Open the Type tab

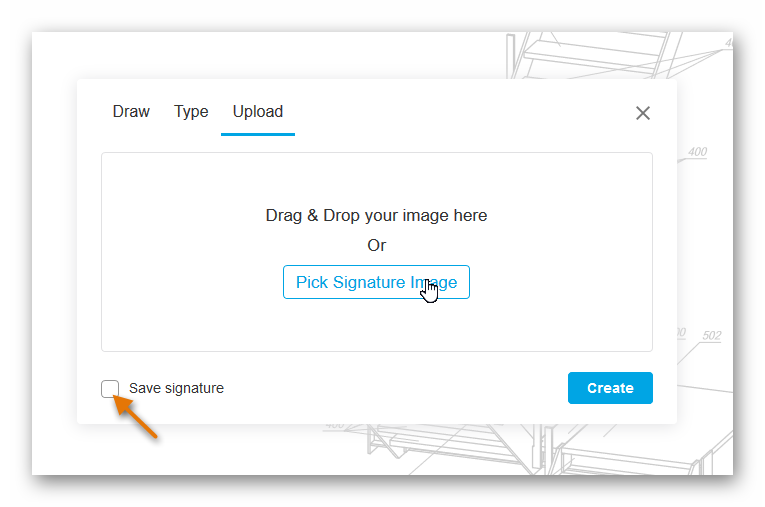click(191, 112)
